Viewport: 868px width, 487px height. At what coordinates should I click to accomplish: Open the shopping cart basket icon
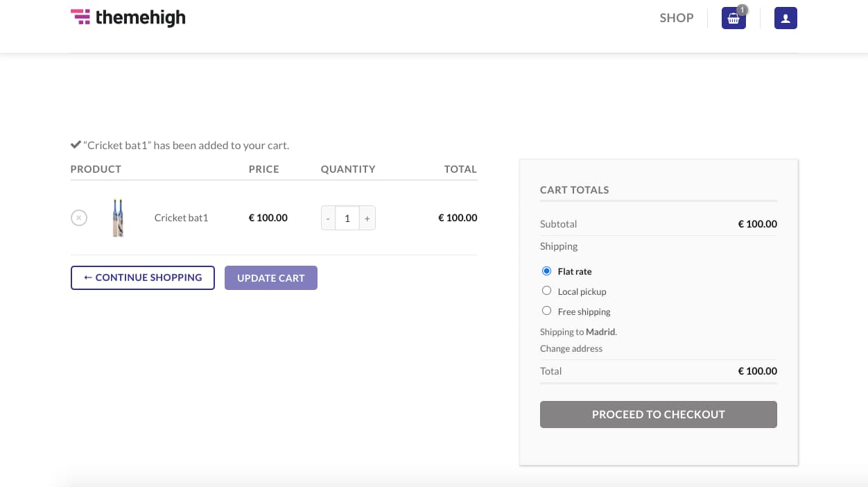click(x=733, y=19)
